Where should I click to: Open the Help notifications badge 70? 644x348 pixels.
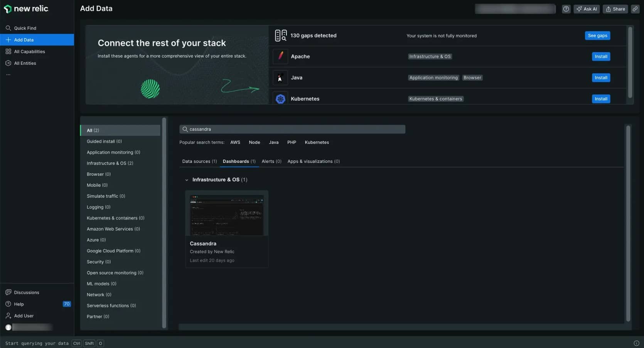click(x=67, y=304)
